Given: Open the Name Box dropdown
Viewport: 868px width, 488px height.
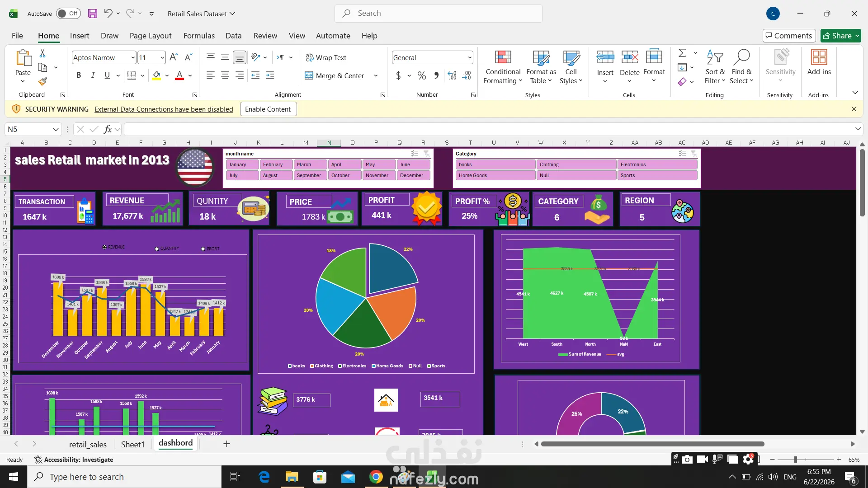Looking at the screenshot, I should click(x=56, y=129).
